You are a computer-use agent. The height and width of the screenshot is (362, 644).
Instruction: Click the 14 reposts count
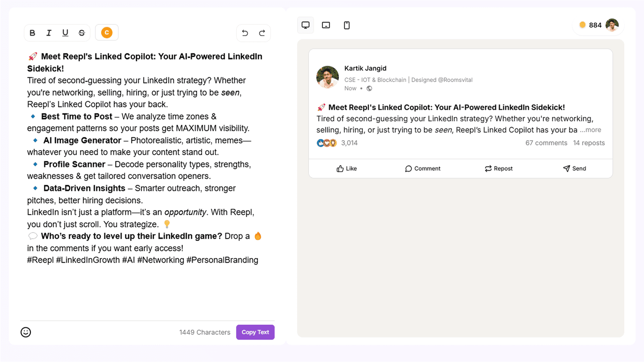pos(589,143)
